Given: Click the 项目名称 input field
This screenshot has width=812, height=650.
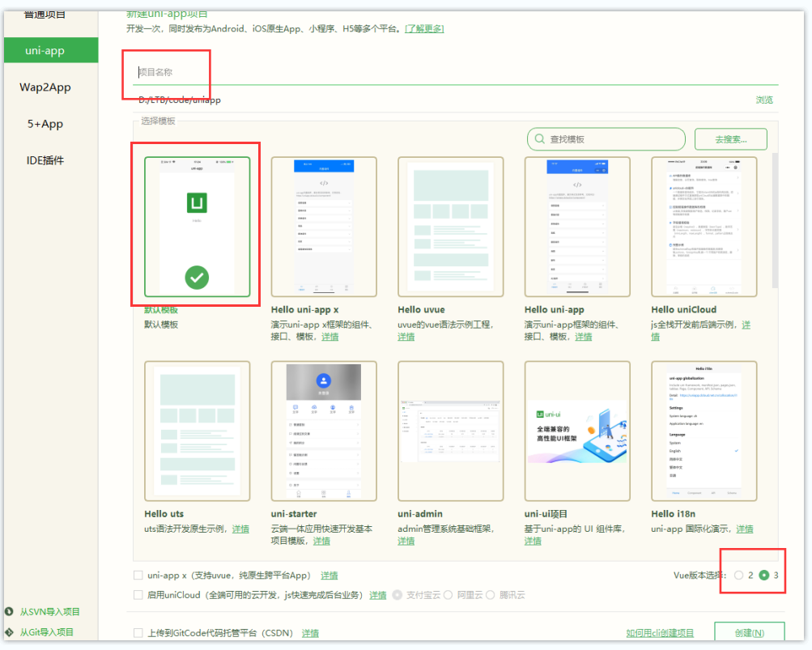Looking at the screenshot, I should click(455, 72).
